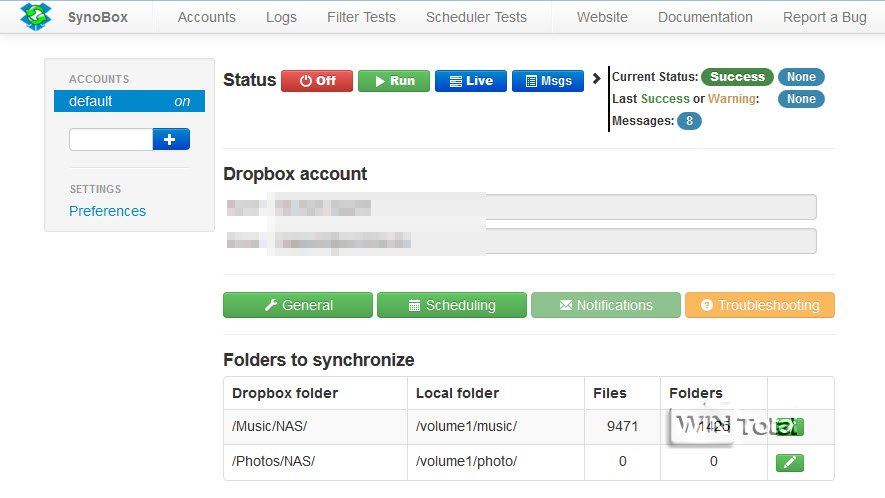The image size is (885, 498).
Task: Click the new account name input field
Action: (x=111, y=140)
